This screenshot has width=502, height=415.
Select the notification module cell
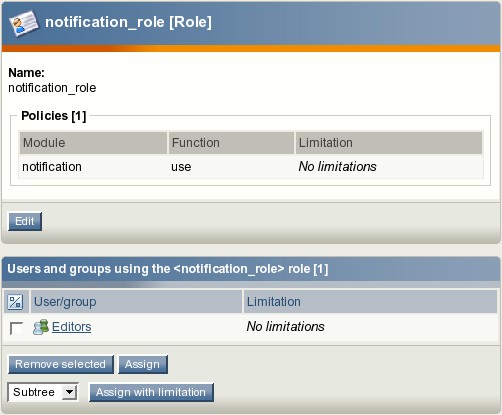point(52,167)
